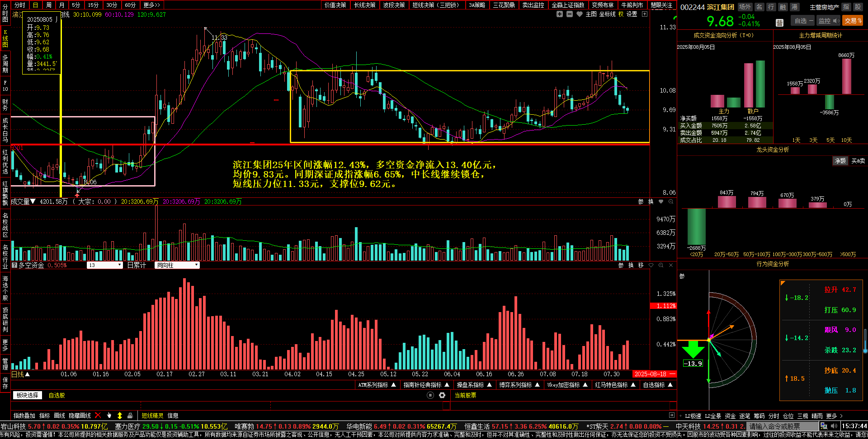Click the 参 icon in the volume panel header

click(x=641, y=201)
